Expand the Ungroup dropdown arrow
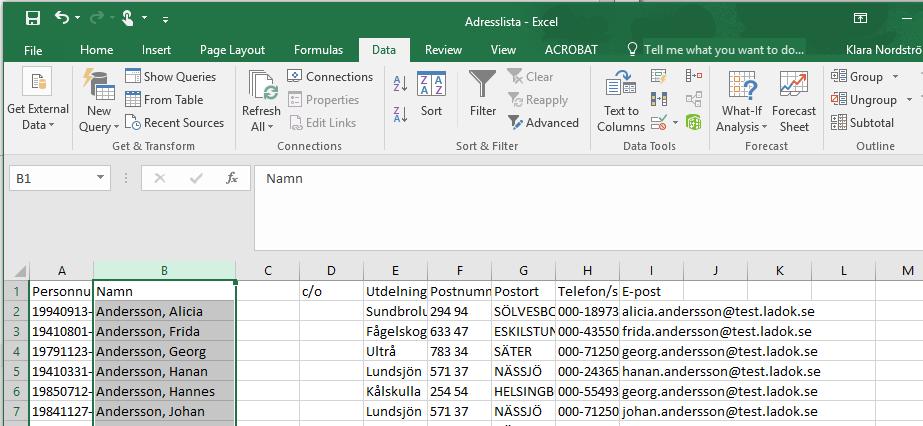This screenshot has width=923, height=426. (x=909, y=99)
